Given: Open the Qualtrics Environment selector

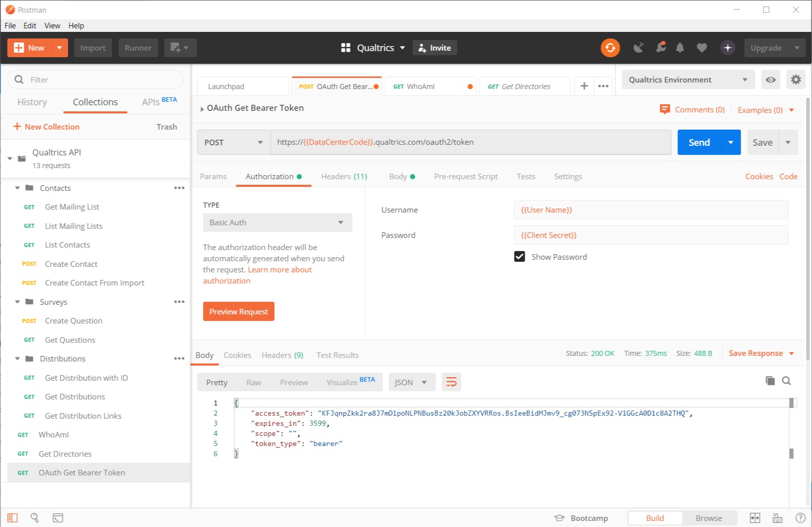Looking at the screenshot, I should pos(688,79).
